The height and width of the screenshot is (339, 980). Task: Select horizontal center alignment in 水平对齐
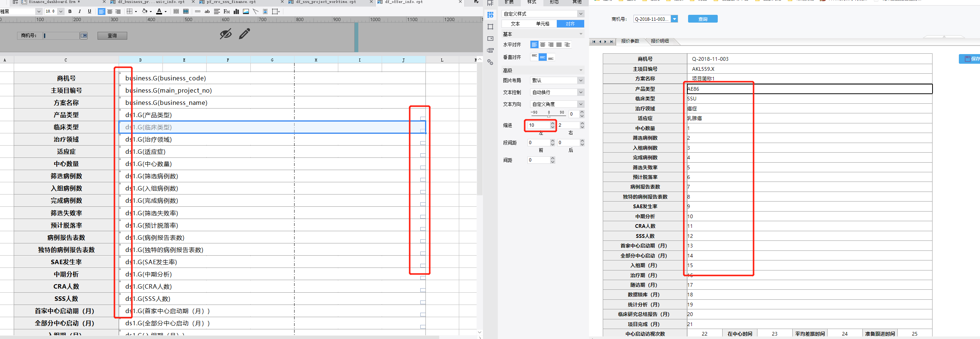point(543,45)
